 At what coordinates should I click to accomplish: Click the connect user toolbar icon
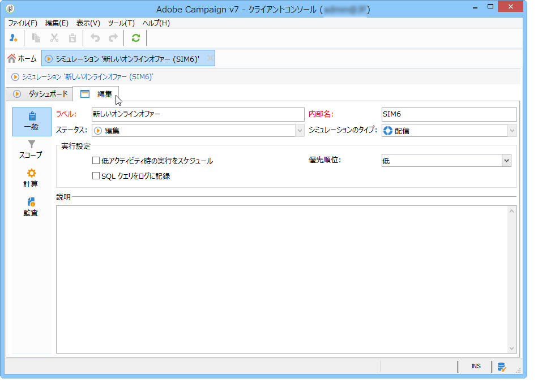click(14, 38)
